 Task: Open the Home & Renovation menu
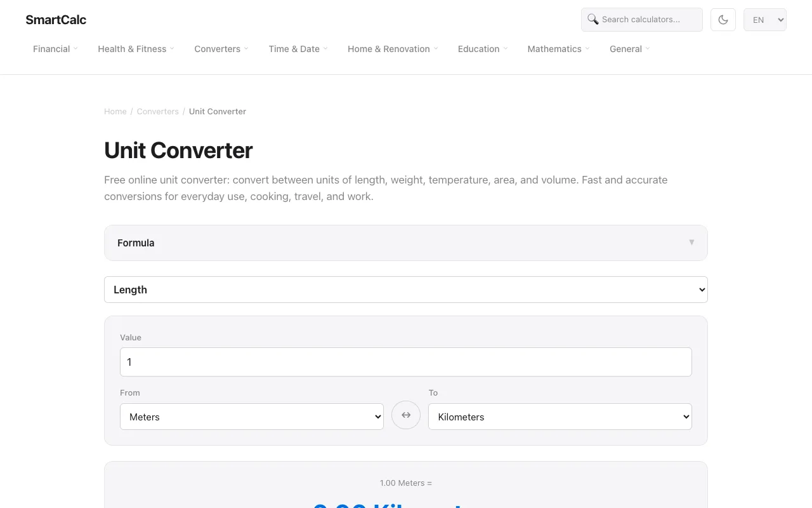393,49
